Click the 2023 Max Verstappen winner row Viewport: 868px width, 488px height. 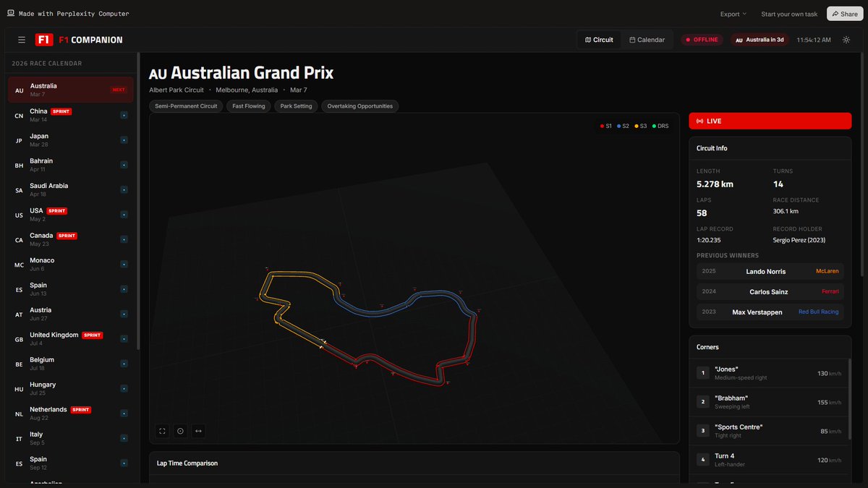[x=770, y=312]
